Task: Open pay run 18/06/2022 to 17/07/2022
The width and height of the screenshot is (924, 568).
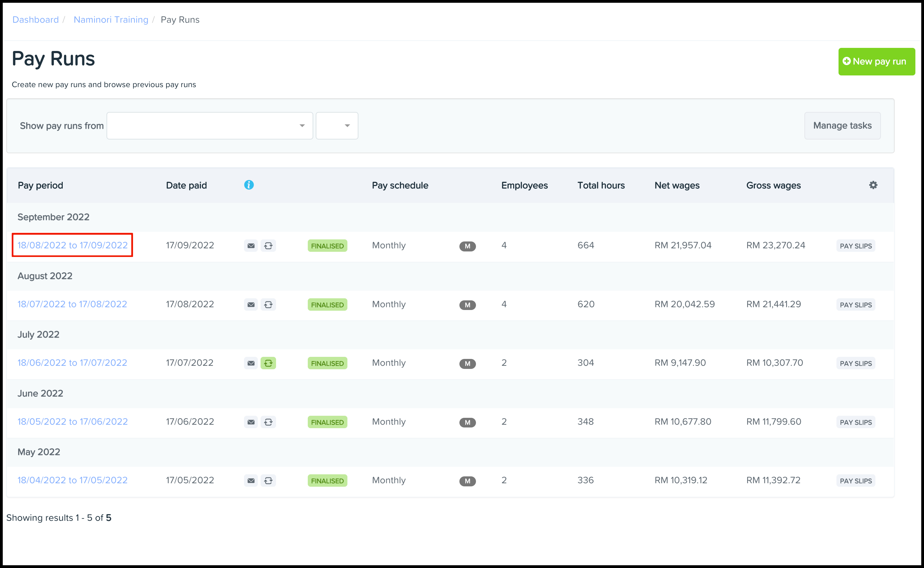Action: pos(72,363)
